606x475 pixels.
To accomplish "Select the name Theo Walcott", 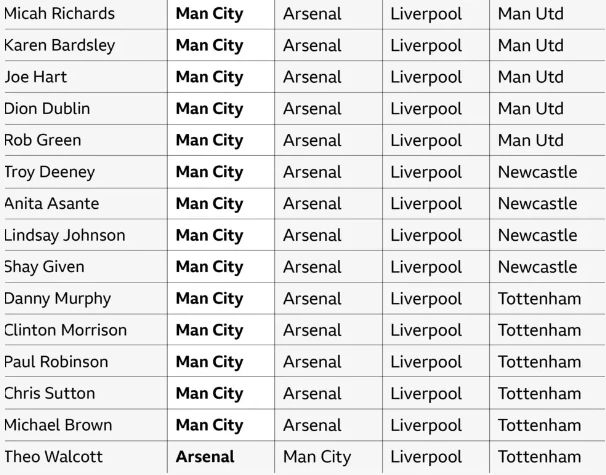I will 53,457.
